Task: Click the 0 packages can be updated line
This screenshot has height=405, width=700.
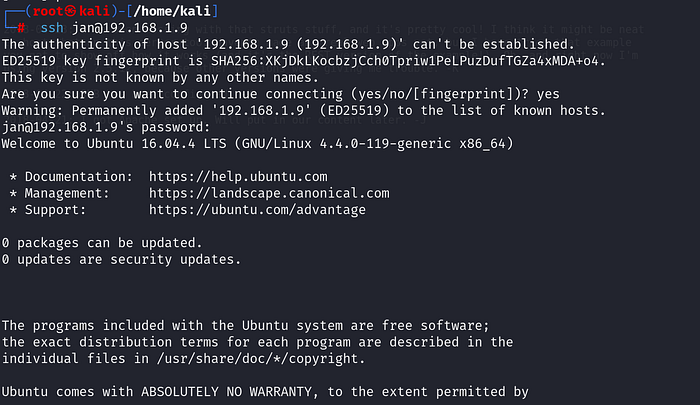Action: point(103,242)
